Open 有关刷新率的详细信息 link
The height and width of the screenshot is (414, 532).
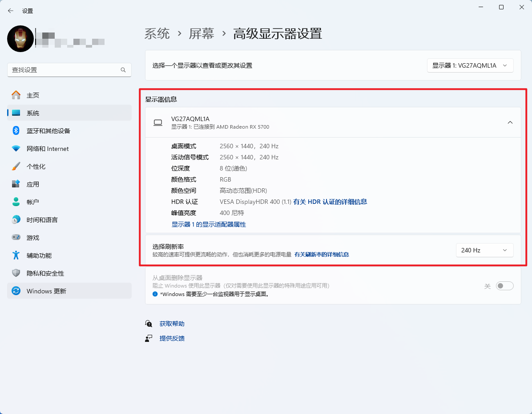click(322, 255)
